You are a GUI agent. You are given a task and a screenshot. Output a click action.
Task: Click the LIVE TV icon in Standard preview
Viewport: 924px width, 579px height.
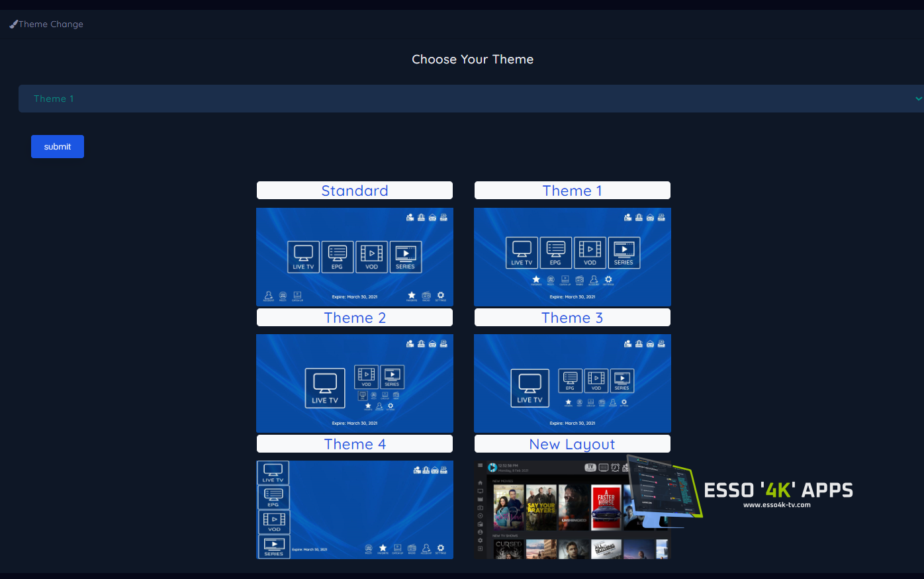303,257
